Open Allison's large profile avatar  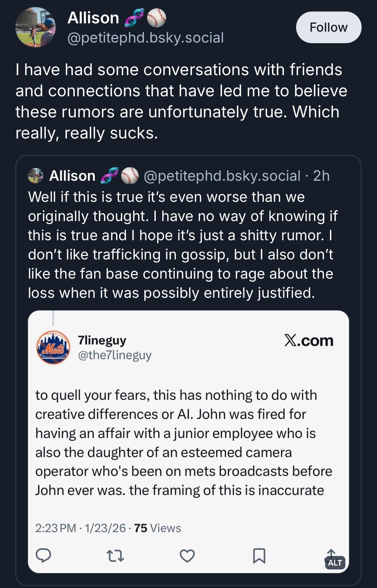click(35, 27)
